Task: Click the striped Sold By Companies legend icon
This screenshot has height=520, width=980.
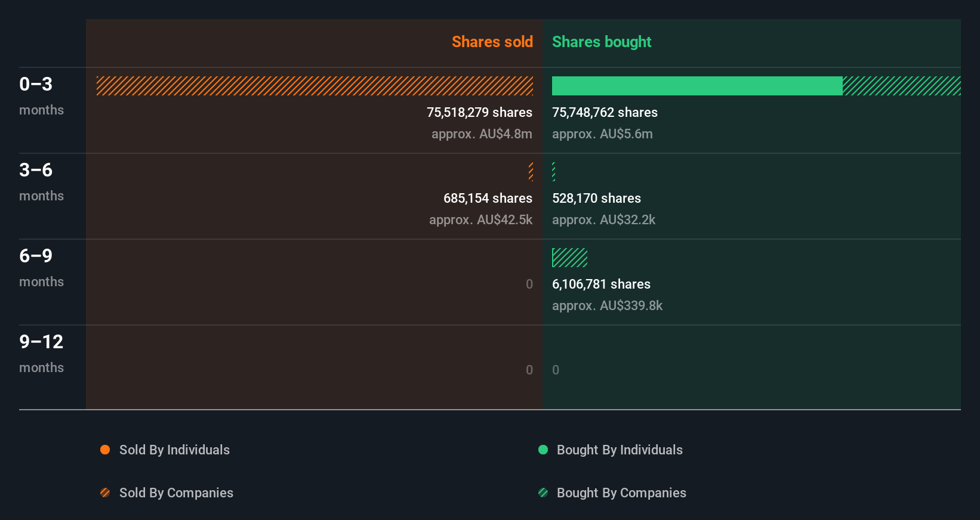Action: (105, 493)
